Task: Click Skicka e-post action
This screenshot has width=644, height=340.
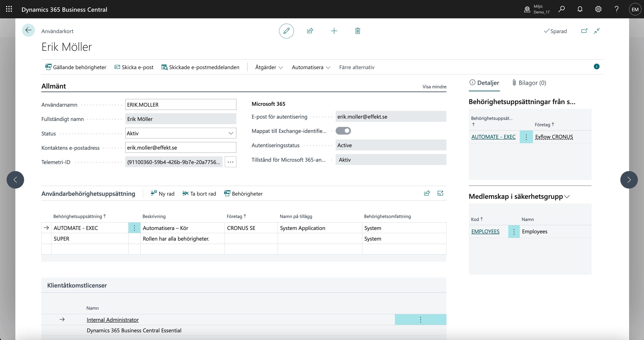Action: (134, 67)
